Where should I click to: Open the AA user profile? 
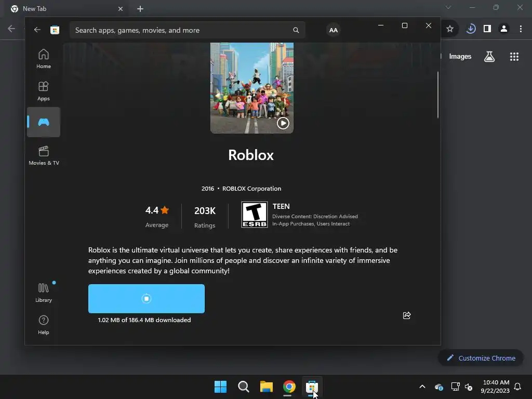pyautogui.click(x=333, y=30)
